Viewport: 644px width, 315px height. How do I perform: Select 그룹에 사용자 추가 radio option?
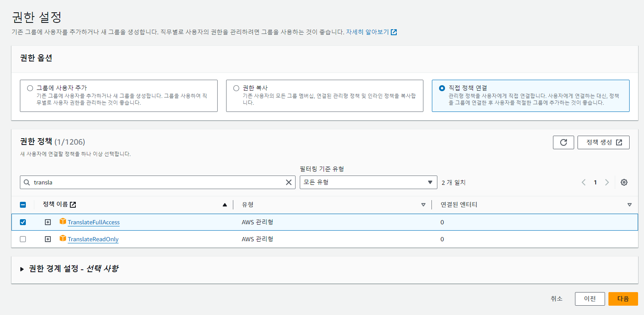(30, 88)
